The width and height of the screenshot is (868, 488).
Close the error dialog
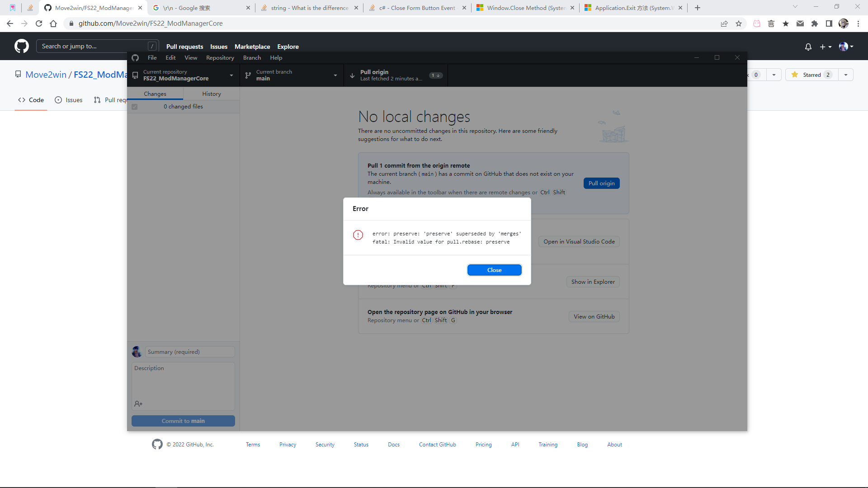494,270
